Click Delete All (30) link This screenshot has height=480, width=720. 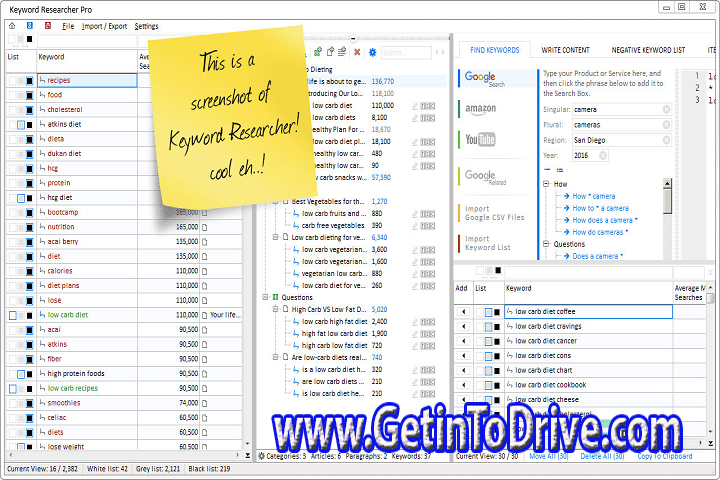602,456
